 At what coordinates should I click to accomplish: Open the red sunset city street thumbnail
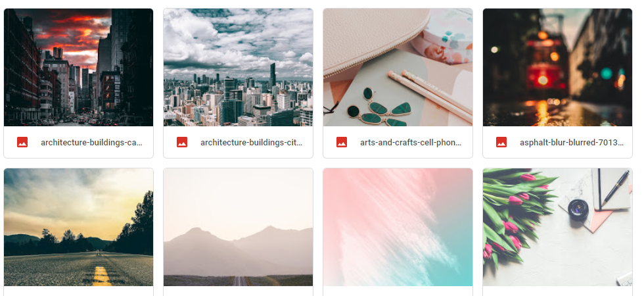click(78, 67)
